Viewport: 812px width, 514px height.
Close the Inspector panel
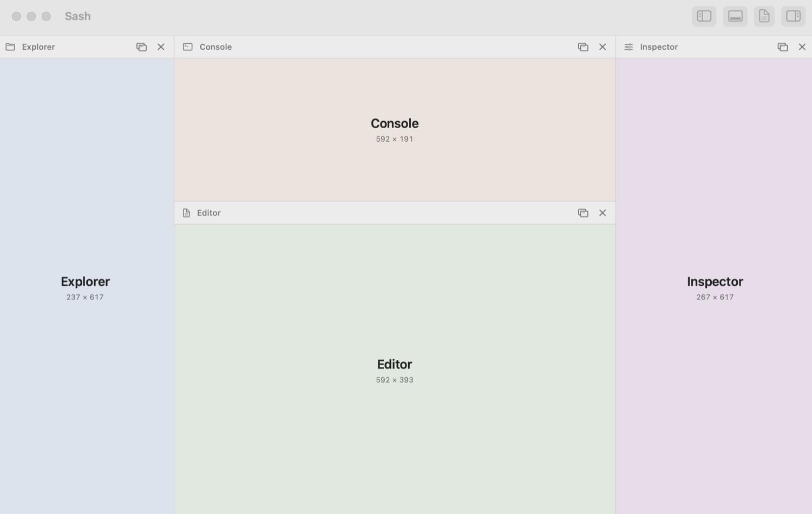coord(802,47)
